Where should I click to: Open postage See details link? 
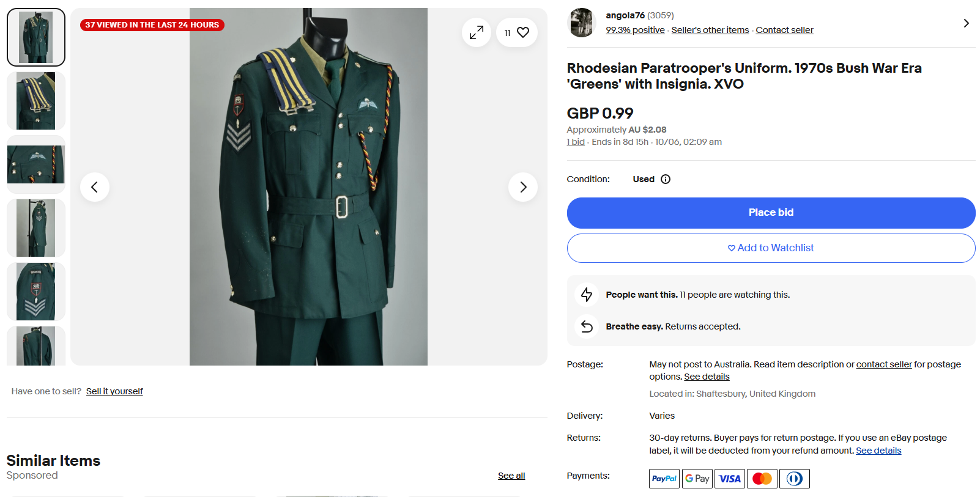point(707,377)
